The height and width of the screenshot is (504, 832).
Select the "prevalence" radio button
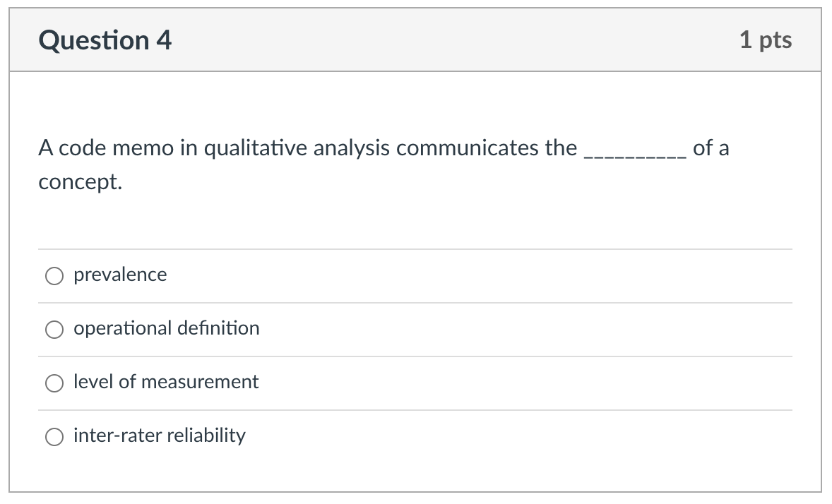(55, 276)
